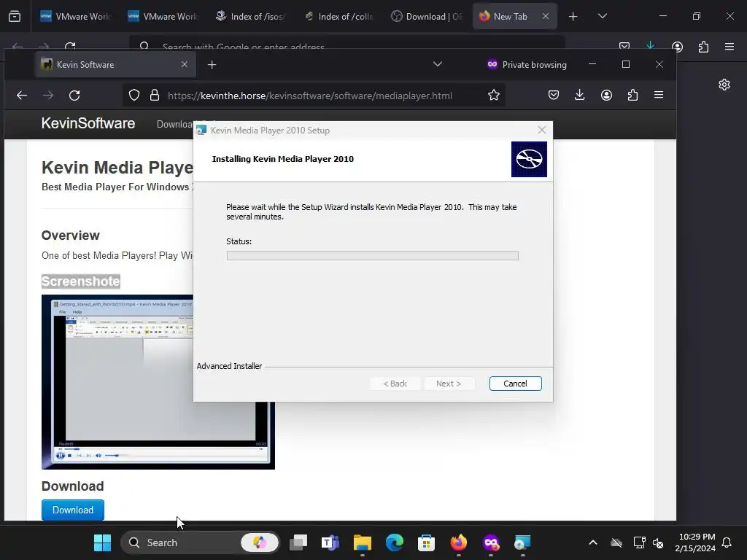Click the installation status progress bar
This screenshot has width=747, height=560.
(373, 256)
